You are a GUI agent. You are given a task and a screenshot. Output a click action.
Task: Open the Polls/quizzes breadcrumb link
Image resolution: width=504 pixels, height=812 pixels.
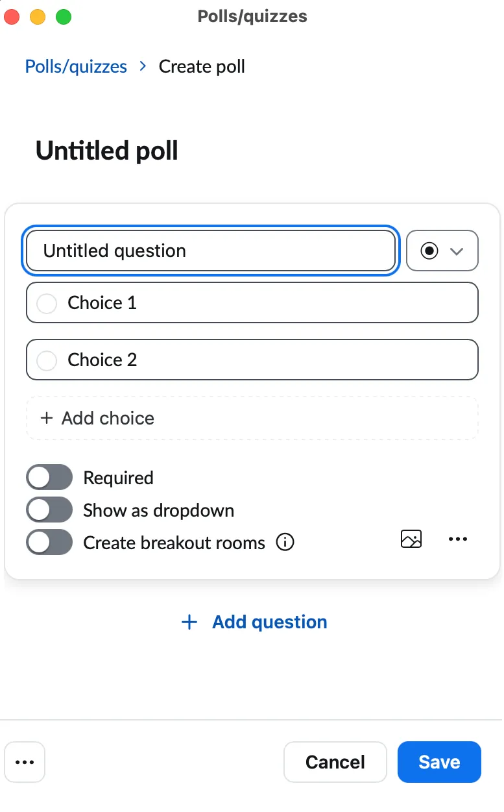click(x=75, y=66)
